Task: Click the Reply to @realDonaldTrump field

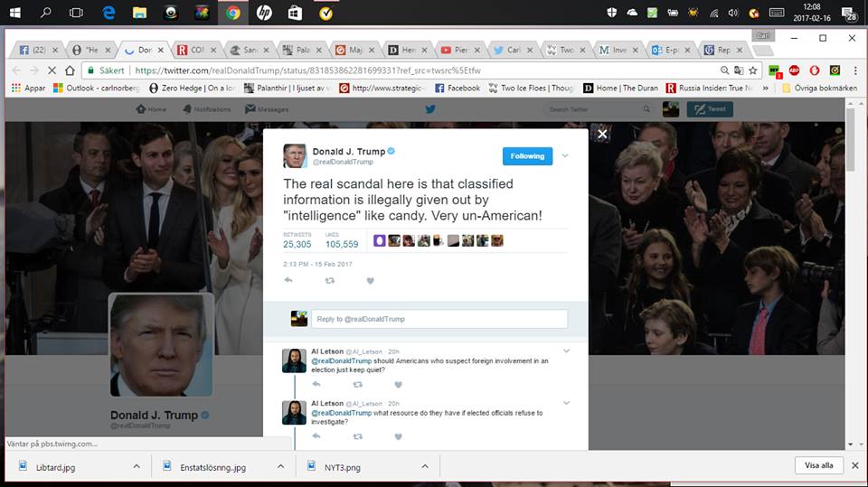Action: click(439, 319)
